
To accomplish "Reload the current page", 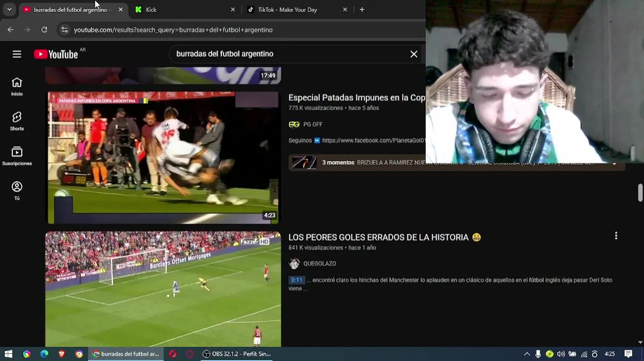I will [44, 30].
